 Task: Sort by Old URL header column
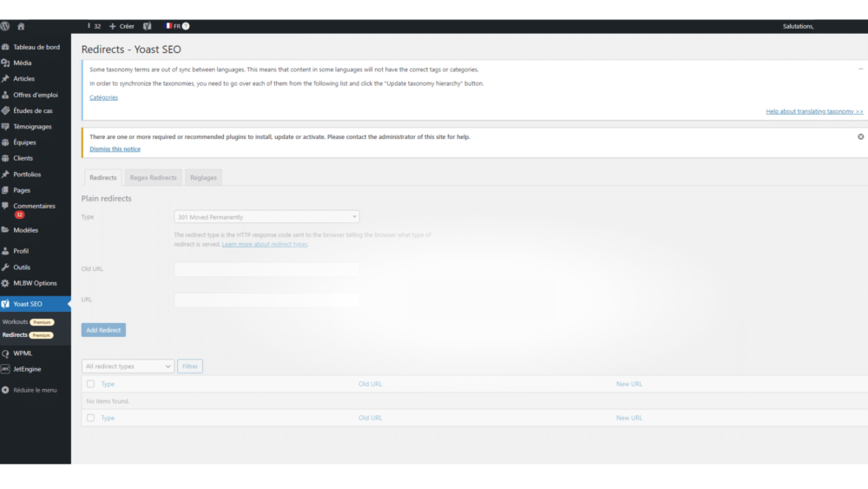(x=371, y=384)
